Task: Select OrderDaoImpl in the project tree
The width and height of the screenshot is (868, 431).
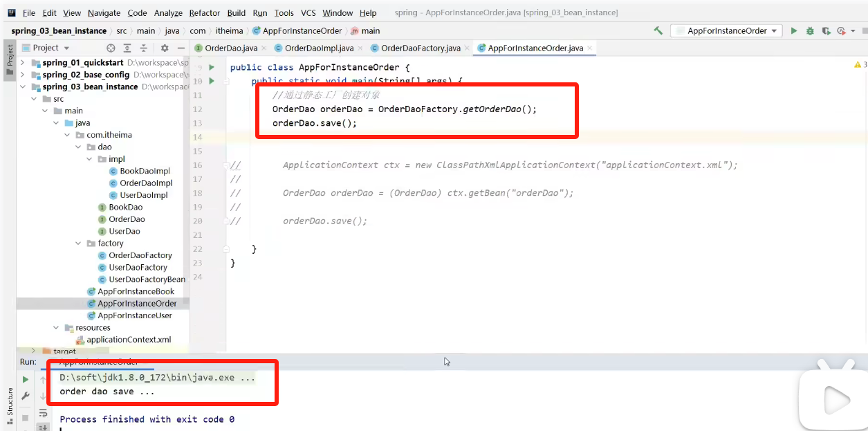Action: 140,183
